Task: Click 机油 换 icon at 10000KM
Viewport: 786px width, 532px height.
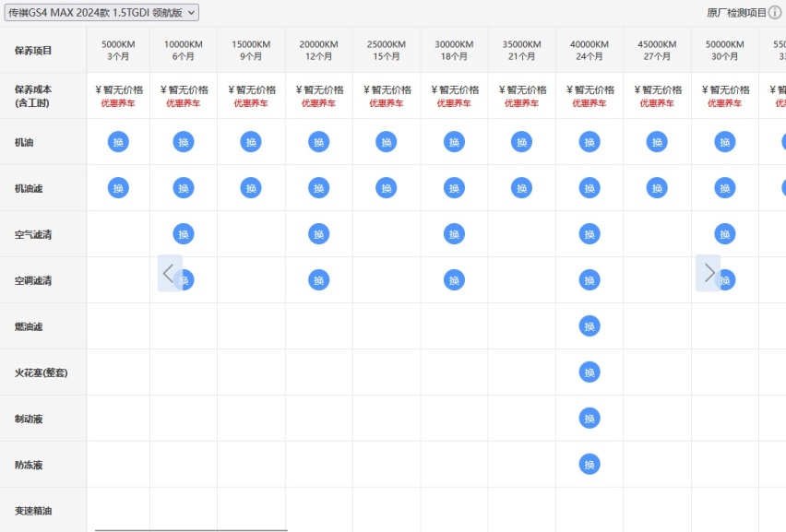Action: click(184, 142)
